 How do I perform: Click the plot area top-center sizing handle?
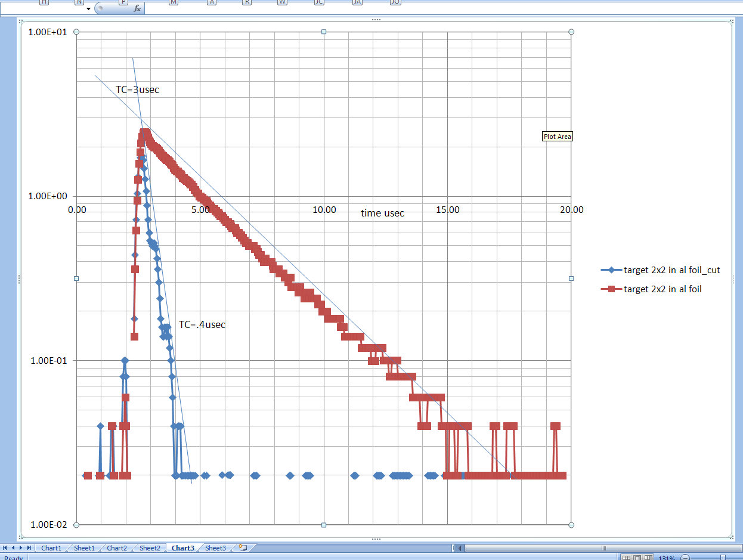click(324, 32)
